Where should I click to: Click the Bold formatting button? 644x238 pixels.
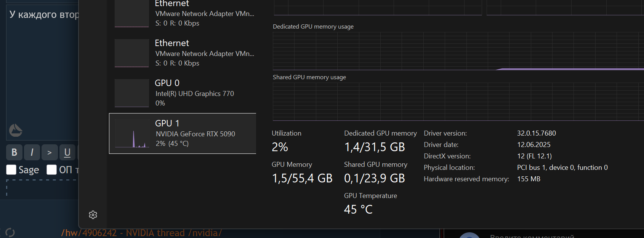pos(14,152)
